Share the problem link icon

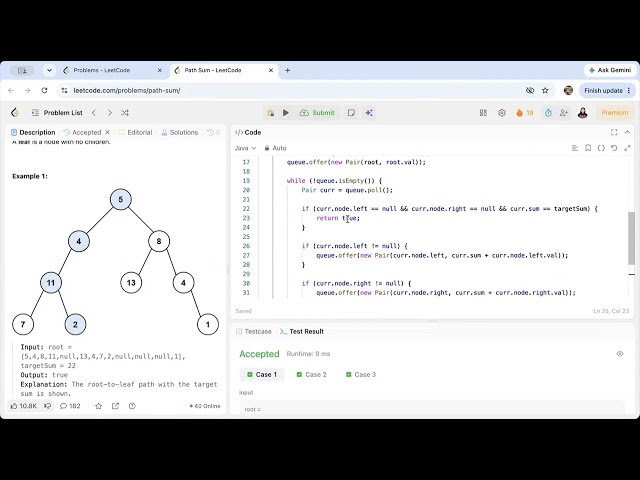116,406
